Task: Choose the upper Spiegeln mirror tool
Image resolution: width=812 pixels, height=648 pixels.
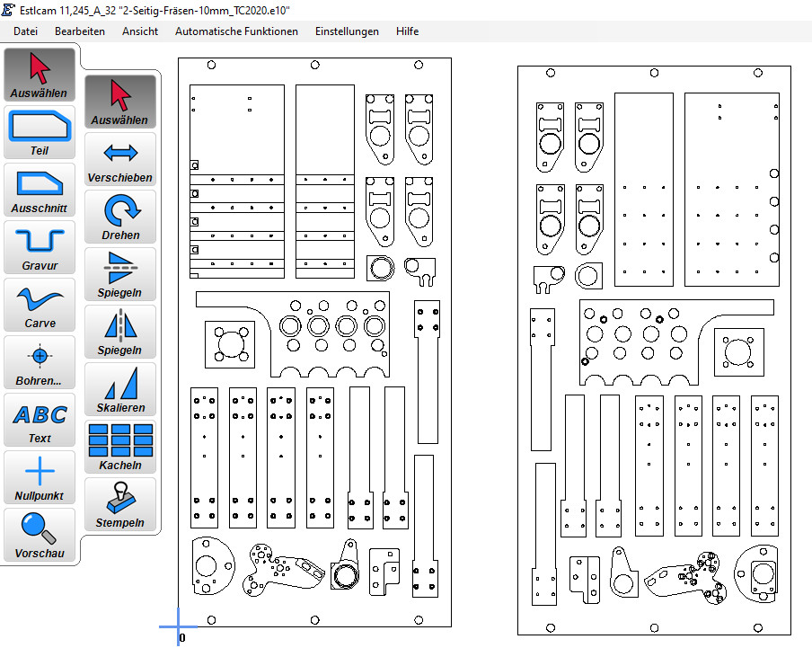Action: [120, 274]
